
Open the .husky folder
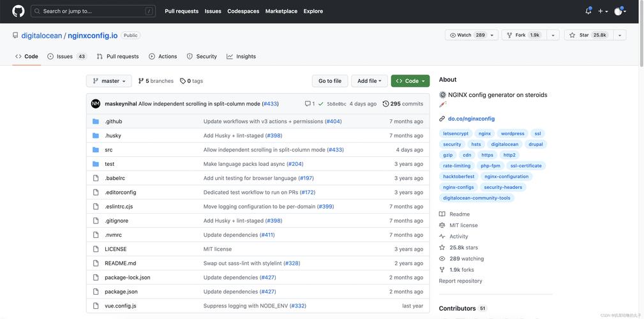(113, 135)
